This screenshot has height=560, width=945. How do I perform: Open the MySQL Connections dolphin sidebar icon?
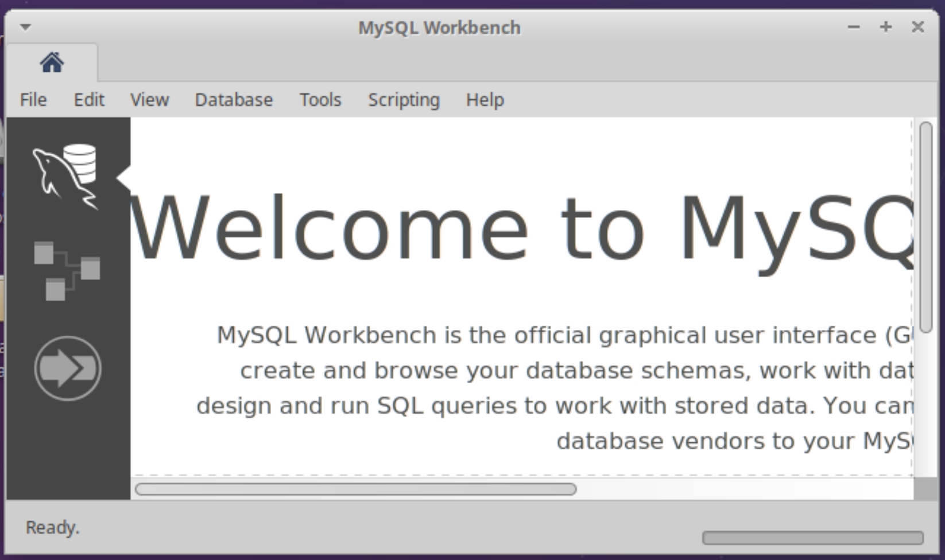point(66,176)
